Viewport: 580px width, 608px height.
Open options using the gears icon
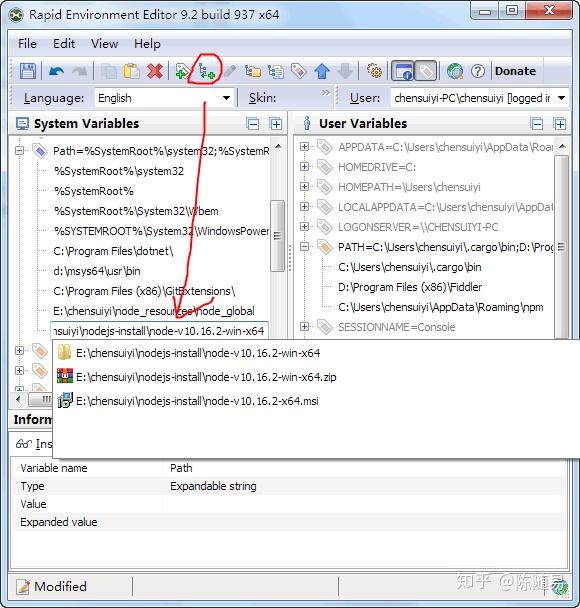374,71
